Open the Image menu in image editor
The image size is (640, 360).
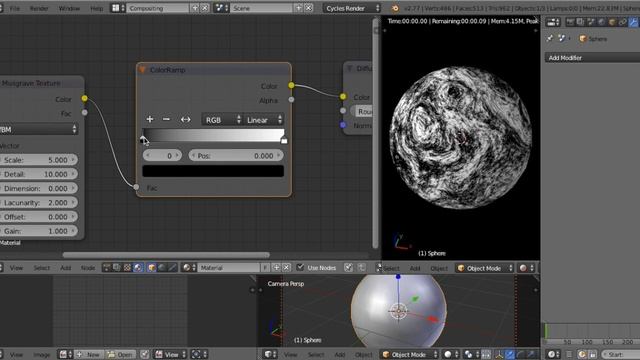[42, 355]
